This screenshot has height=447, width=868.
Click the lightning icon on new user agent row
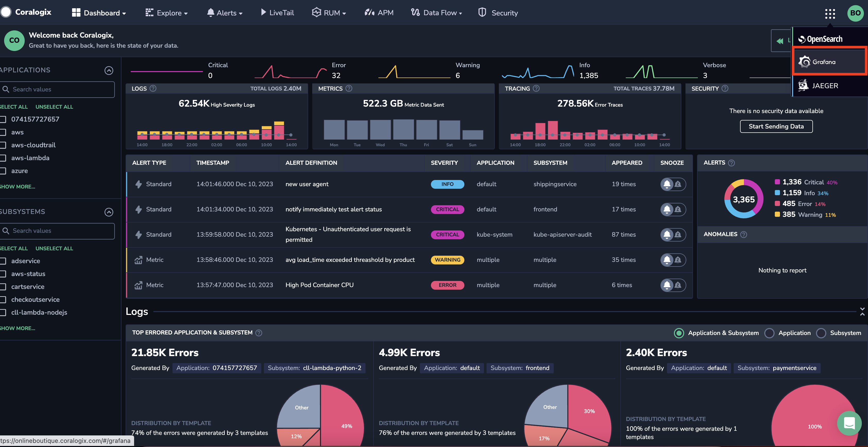click(138, 184)
